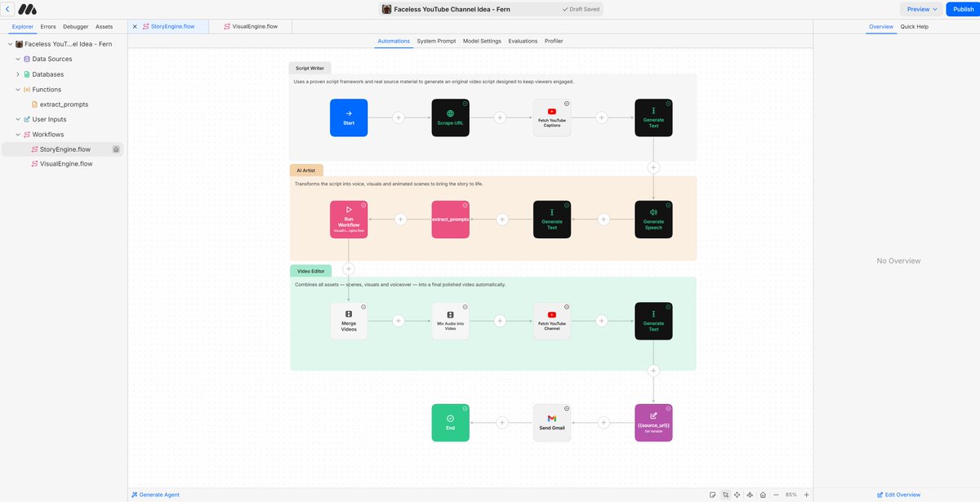Open the Evaluations tab

[x=523, y=41]
